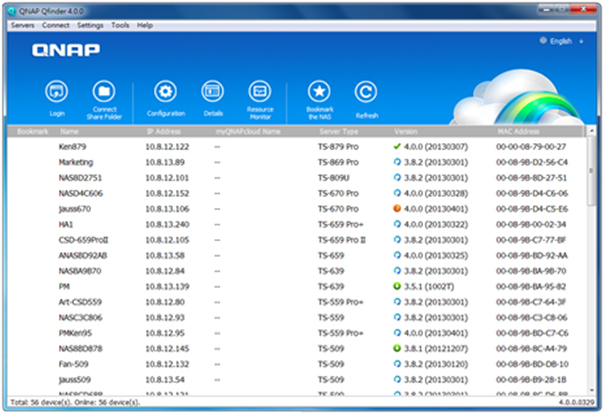604x413 pixels.
Task: Click Bookmark the NAS star icon
Action: click(x=319, y=92)
